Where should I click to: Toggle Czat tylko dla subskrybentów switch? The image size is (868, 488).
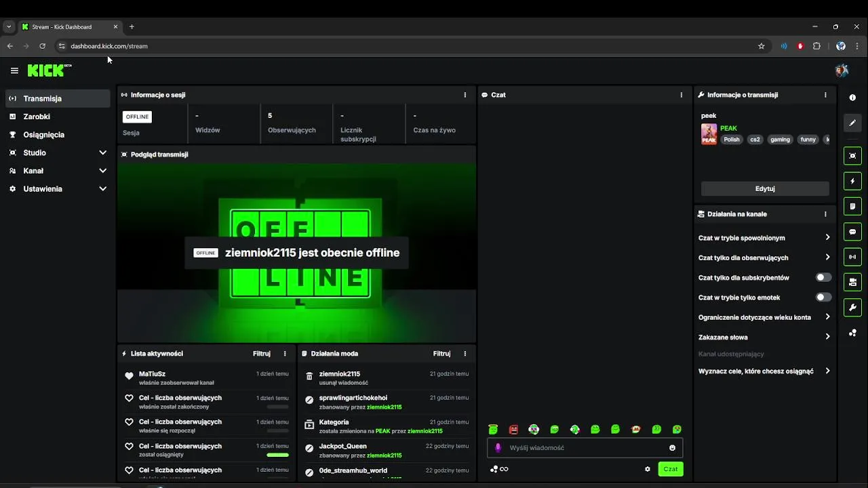pos(823,277)
